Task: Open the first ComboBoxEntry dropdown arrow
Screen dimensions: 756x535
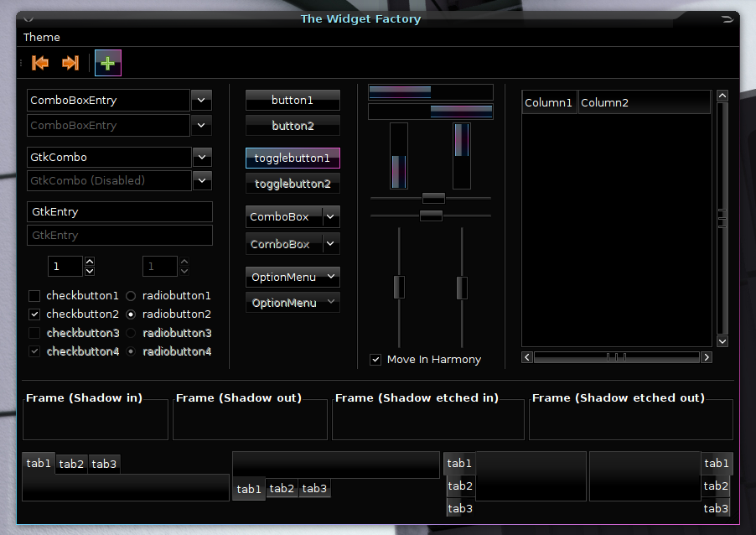Action: click(201, 101)
